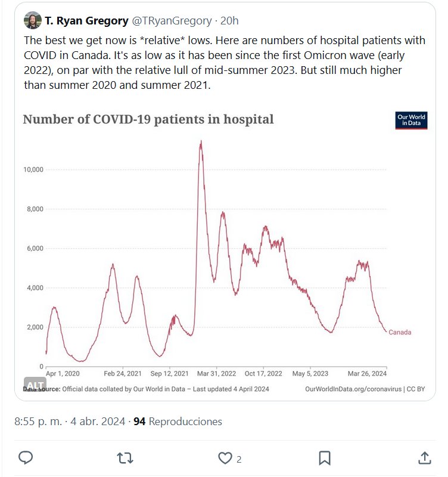Bookmark this tweet
Viewport: 448px width, 477px height.
pos(325,457)
